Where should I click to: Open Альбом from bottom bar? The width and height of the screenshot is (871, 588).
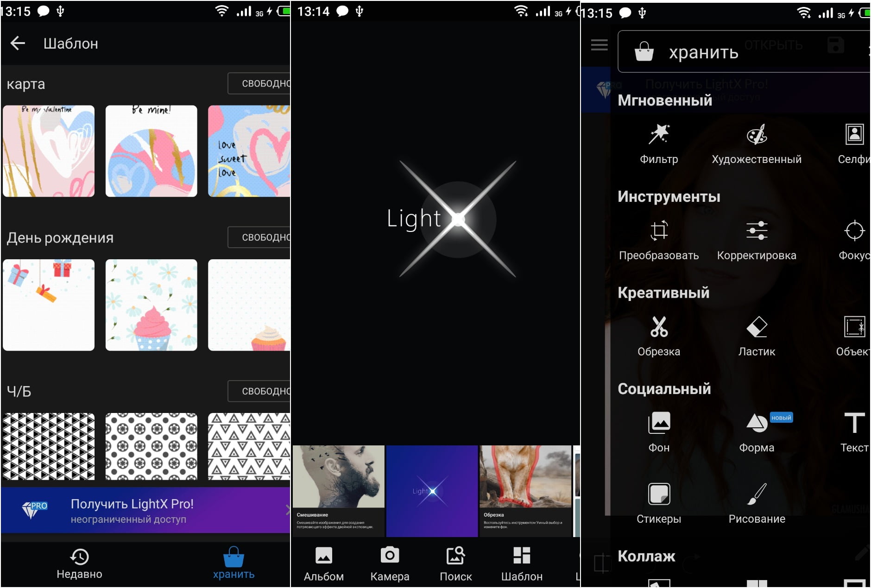point(324,563)
